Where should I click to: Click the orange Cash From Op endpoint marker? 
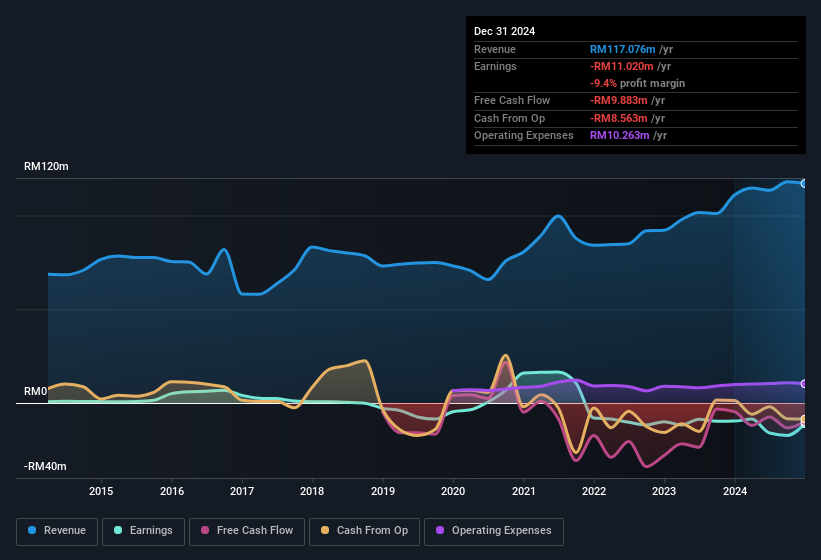tap(804, 419)
